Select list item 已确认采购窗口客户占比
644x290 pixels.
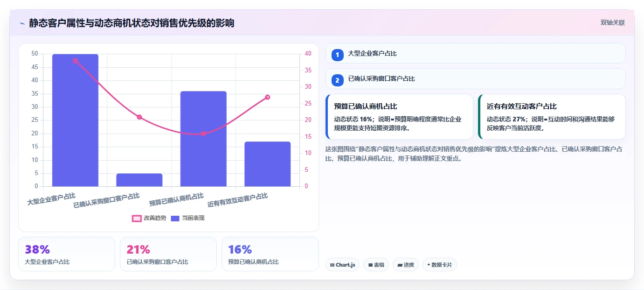475,78
